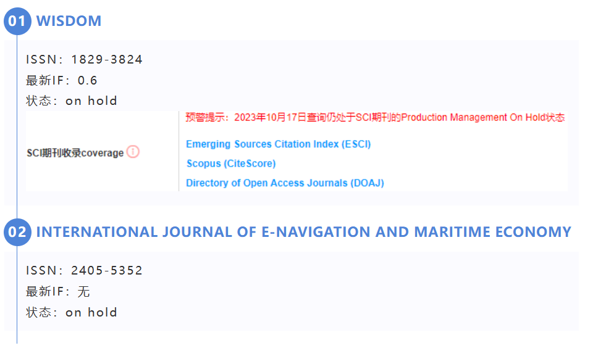Click the blue 01 number badge
598x364 pixels.
17,21
